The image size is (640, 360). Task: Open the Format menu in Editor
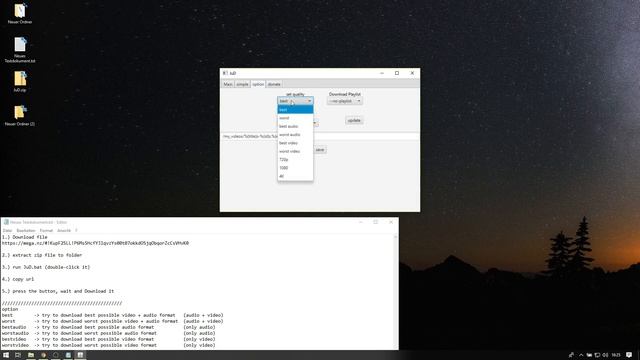tap(46, 231)
